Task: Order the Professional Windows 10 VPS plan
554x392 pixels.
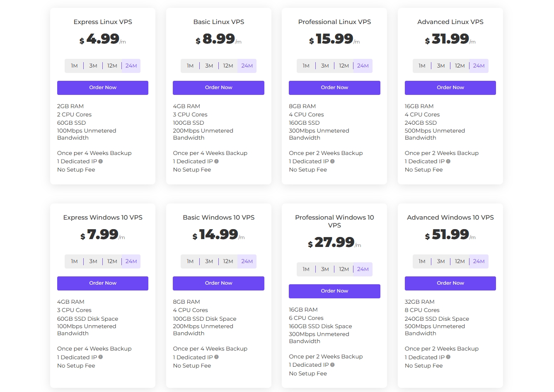Action: click(x=334, y=291)
